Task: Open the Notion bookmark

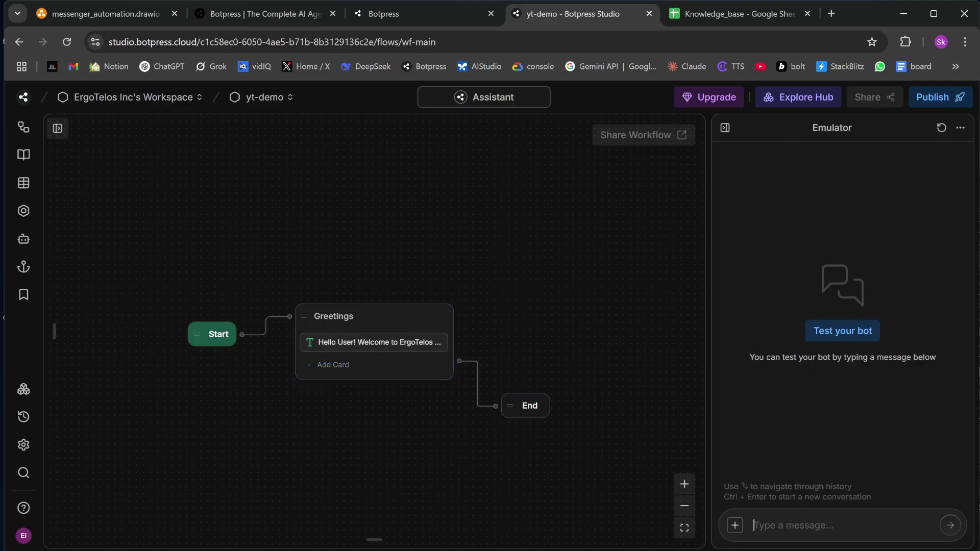Action: click(x=109, y=66)
